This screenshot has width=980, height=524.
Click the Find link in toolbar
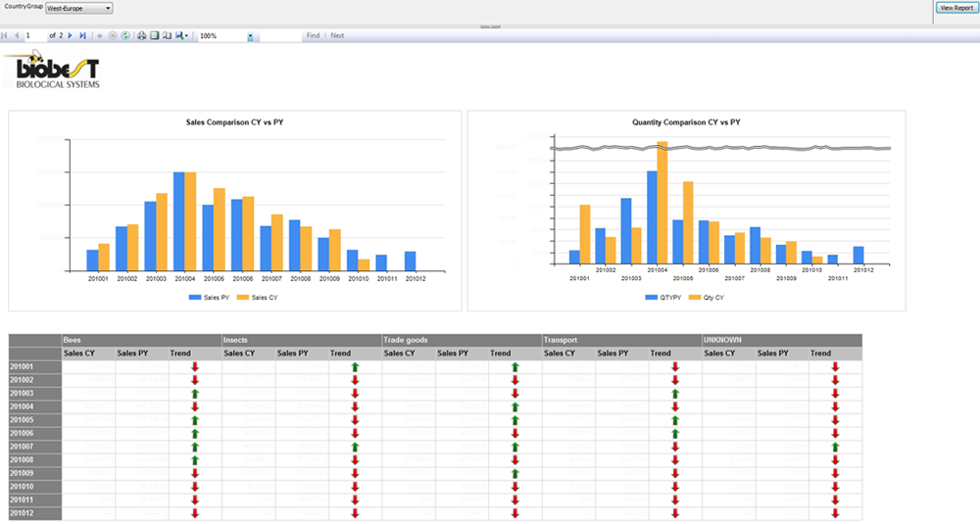point(314,35)
